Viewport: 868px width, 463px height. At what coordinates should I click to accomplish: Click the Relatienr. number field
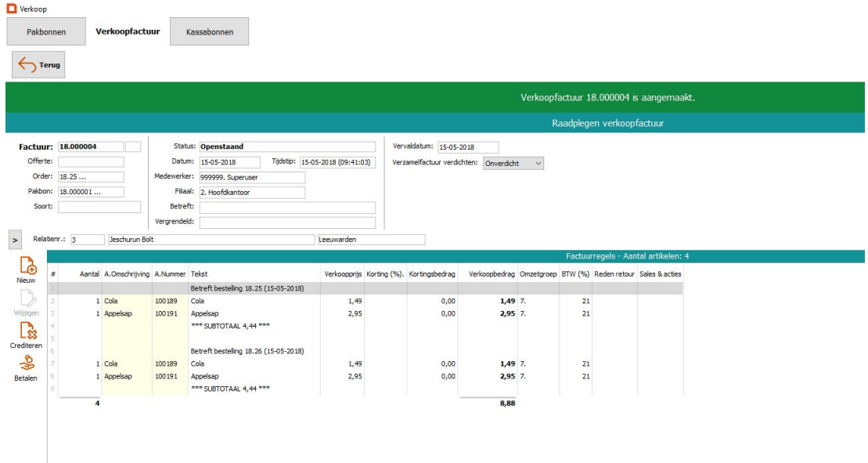pyautogui.click(x=86, y=240)
